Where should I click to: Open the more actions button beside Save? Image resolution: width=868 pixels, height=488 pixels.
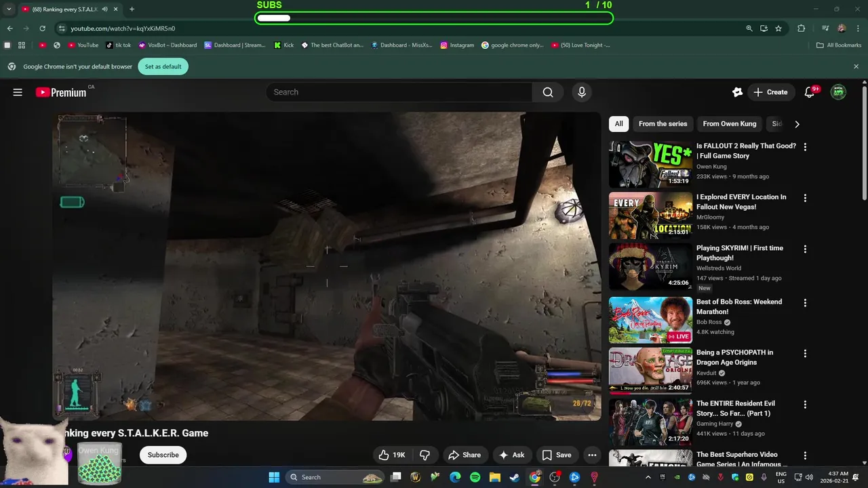pyautogui.click(x=592, y=455)
